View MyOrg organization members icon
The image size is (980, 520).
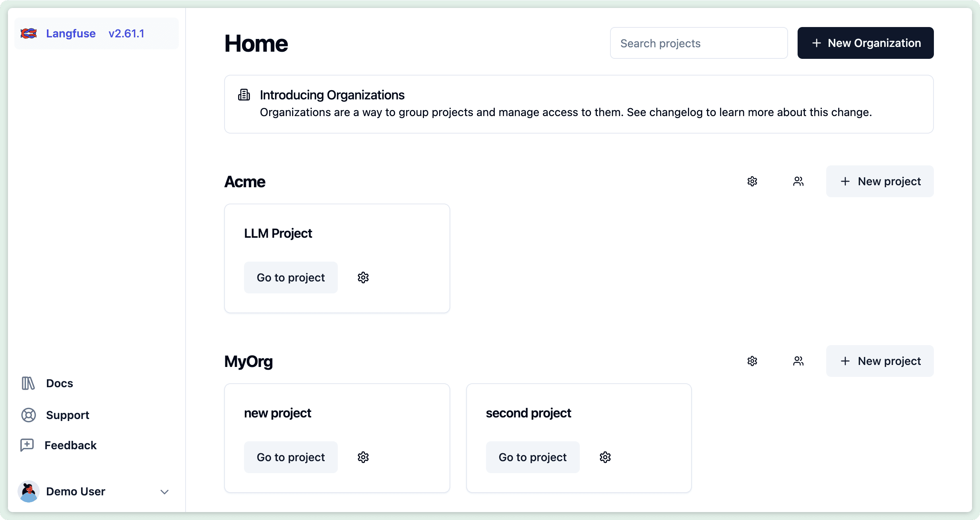[798, 361]
